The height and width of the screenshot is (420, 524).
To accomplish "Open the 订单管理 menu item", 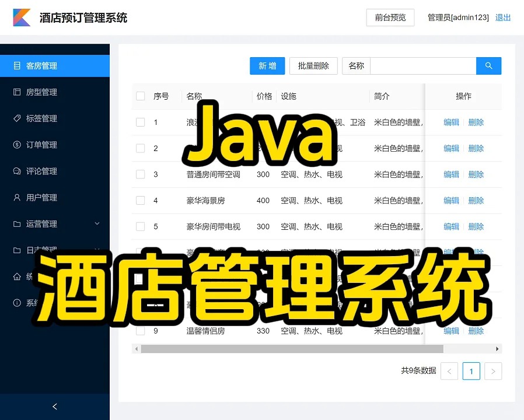I will coord(41,145).
